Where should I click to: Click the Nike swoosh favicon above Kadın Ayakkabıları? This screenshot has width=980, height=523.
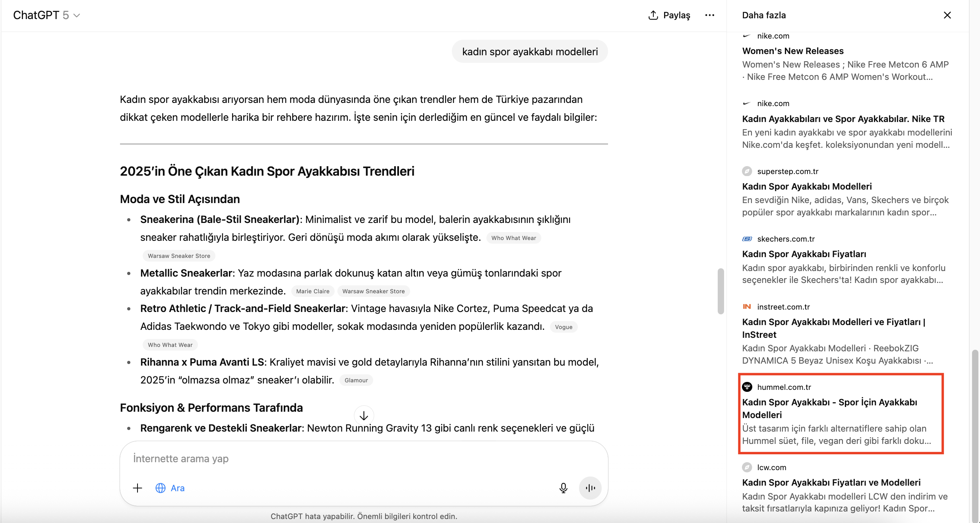coord(747,103)
